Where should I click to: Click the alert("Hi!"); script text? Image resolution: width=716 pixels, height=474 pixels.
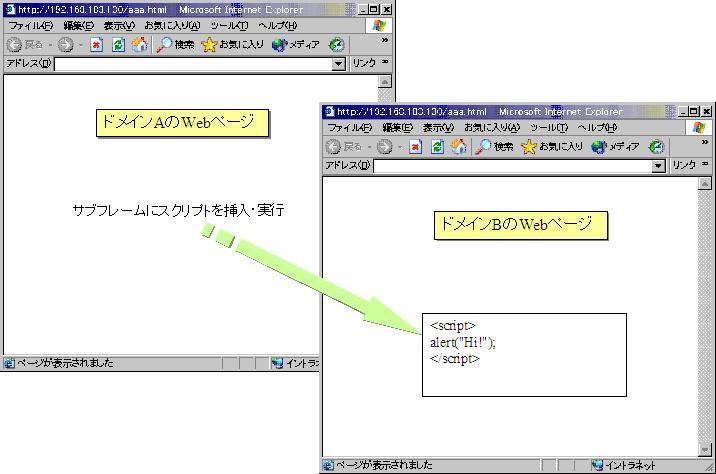click(463, 342)
